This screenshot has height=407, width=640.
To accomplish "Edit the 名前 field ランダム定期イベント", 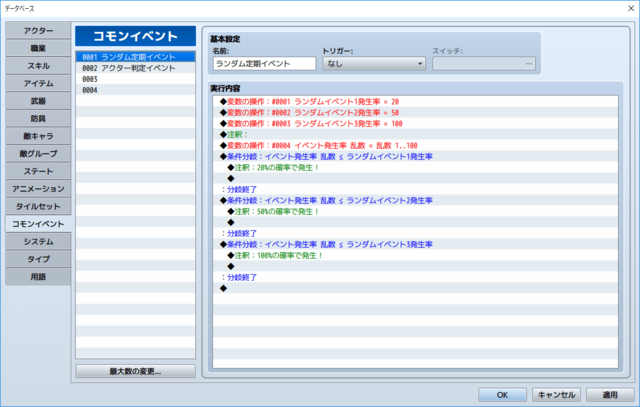I will pos(264,64).
